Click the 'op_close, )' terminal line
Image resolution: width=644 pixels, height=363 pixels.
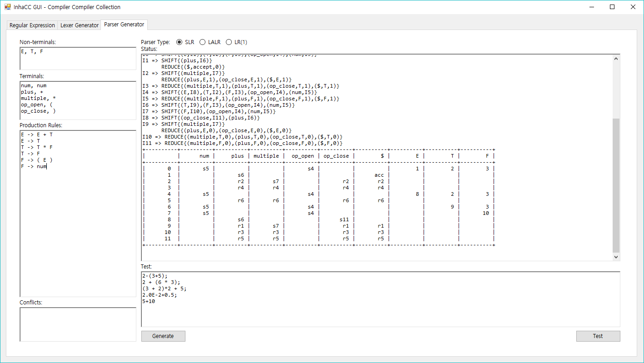point(39,111)
